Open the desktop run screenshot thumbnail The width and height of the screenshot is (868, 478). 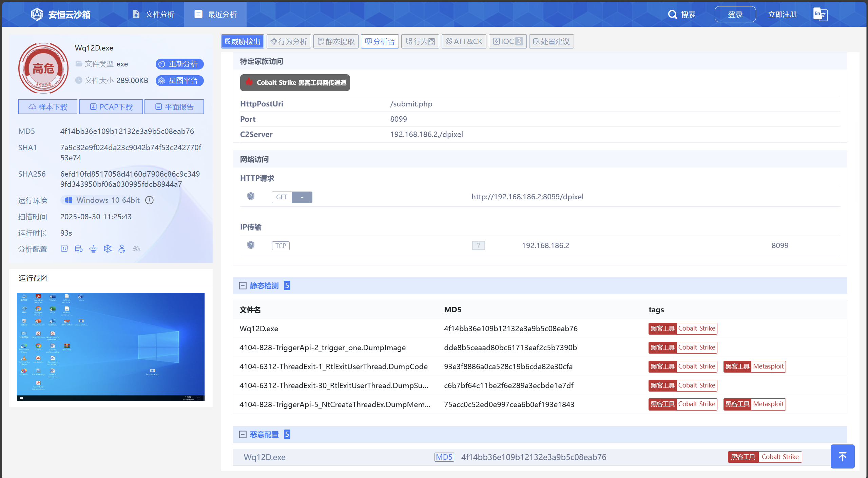click(x=111, y=346)
